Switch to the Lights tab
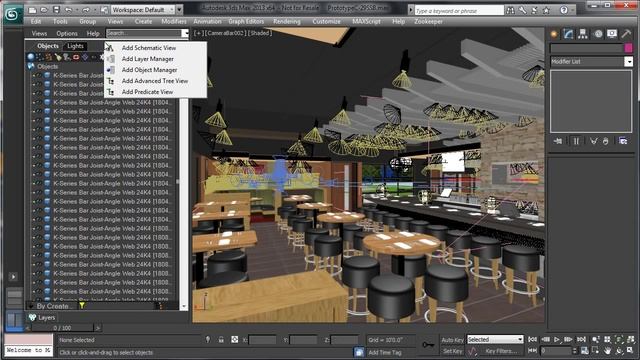This screenshot has width=640, height=360. [x=75, y=46]
